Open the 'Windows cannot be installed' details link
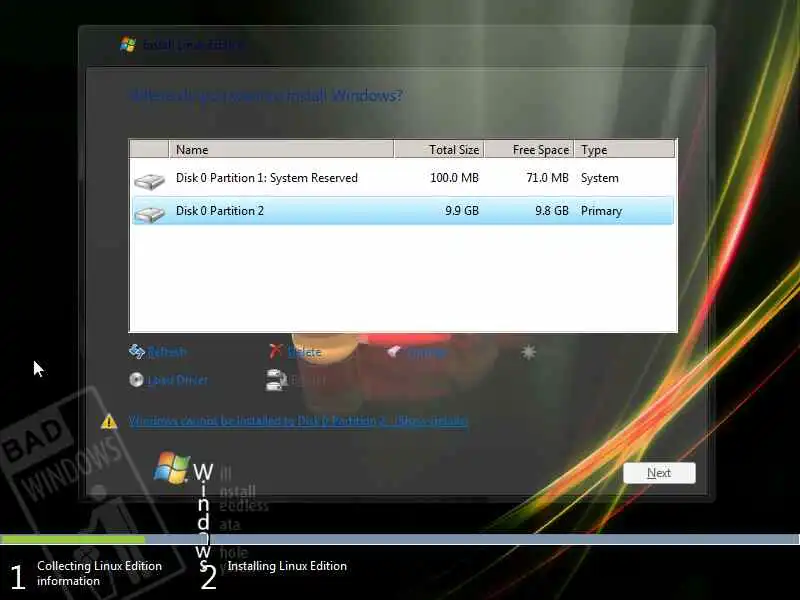 pyautogui.click(x=298, y=421)
